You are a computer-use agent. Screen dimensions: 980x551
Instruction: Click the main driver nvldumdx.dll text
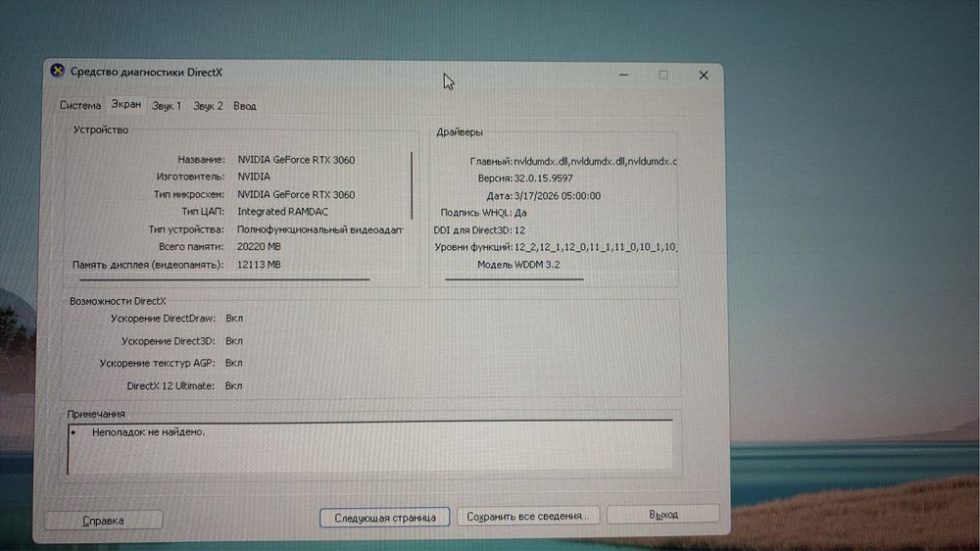(595, 162)
